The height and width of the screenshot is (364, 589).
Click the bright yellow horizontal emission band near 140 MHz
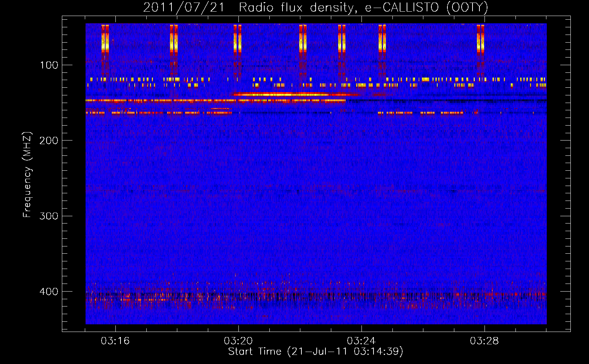(297, 94)
